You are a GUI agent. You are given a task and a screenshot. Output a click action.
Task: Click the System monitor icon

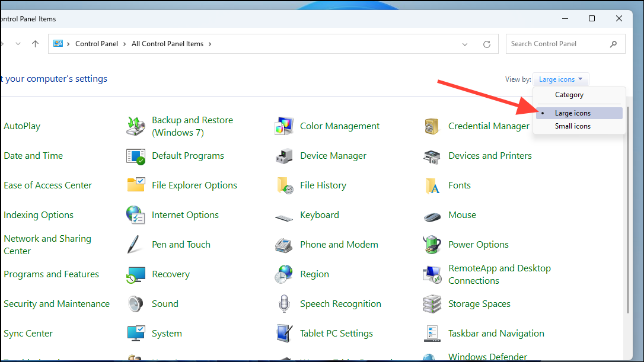click(x=136, y=334)
